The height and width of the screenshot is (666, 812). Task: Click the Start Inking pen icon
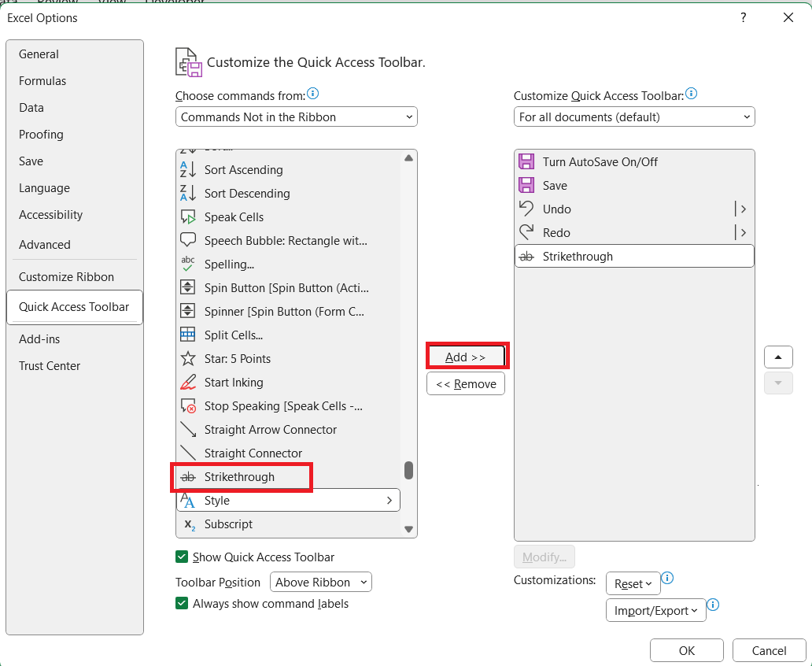click(188, 383)
